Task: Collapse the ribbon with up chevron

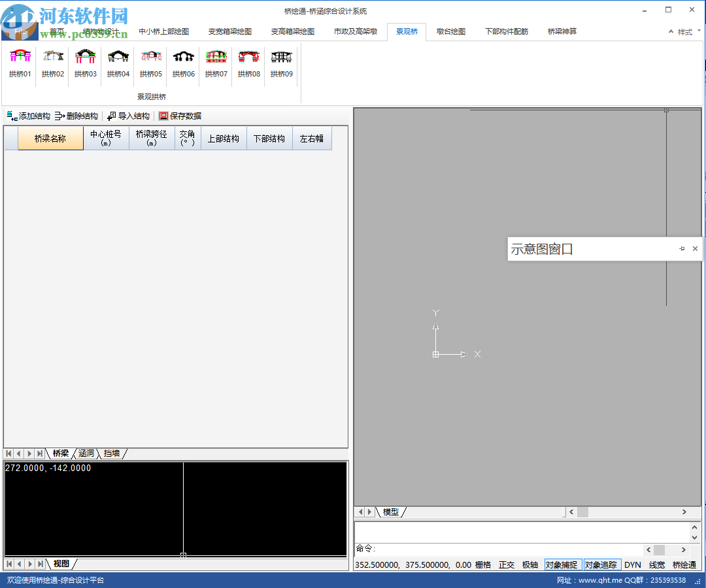Action: pyautogui.click(x=671, y=31)
